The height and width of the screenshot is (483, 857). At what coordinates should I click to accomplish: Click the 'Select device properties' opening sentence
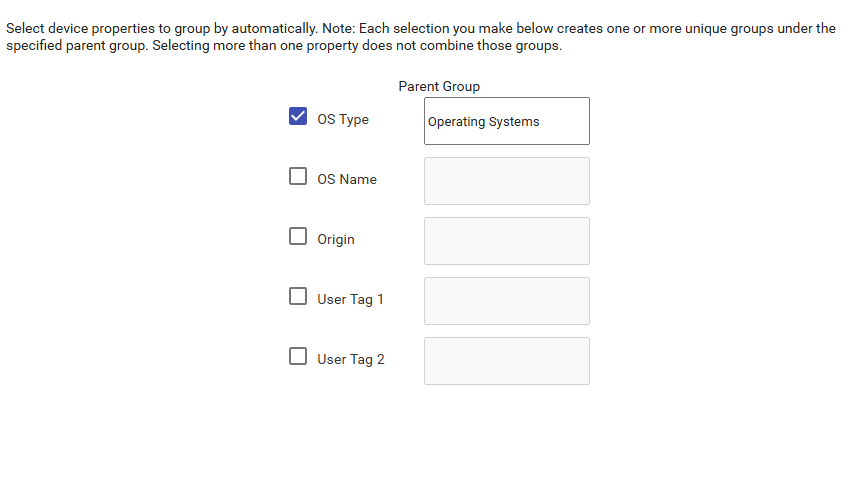(160, 29)
